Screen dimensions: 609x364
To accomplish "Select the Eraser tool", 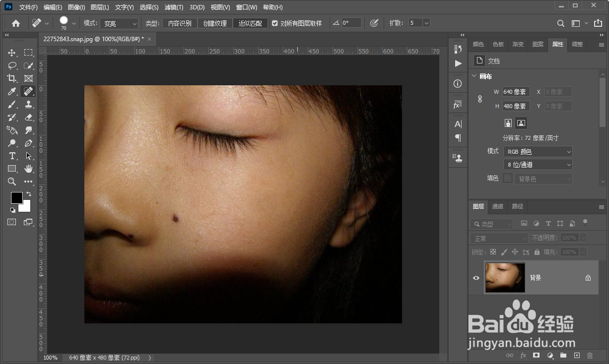I will click(x=28, y=117).
